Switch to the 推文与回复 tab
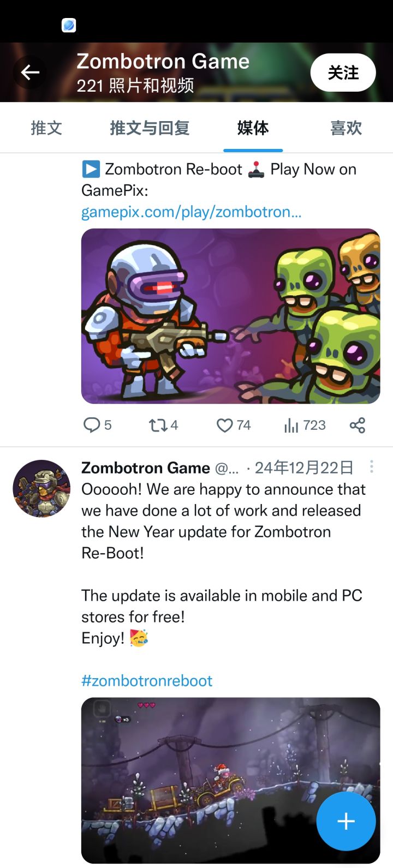This screenshot has width=393, height=868. (x=150, y=128)
